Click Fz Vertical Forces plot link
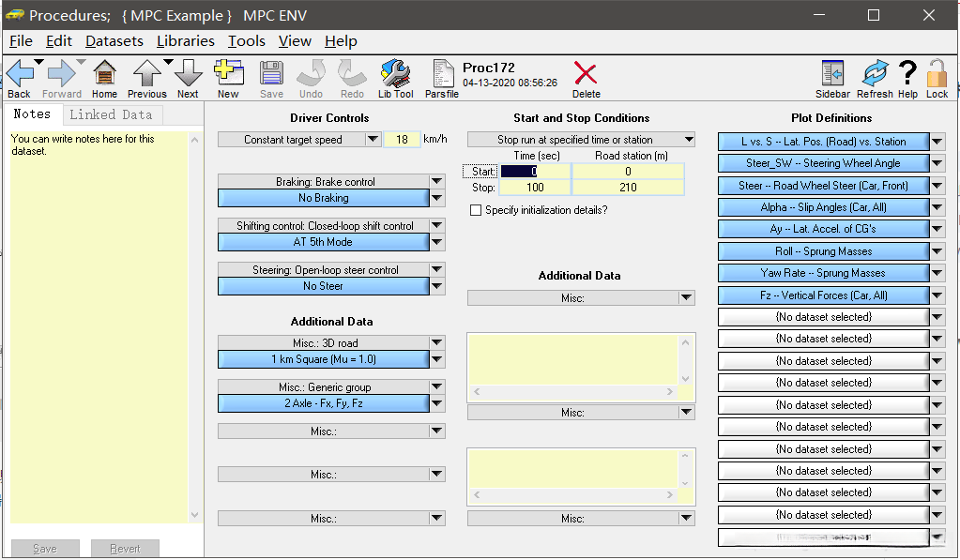Screen dimensions: 960x560 pyautogui.click(x=823, y=295)
